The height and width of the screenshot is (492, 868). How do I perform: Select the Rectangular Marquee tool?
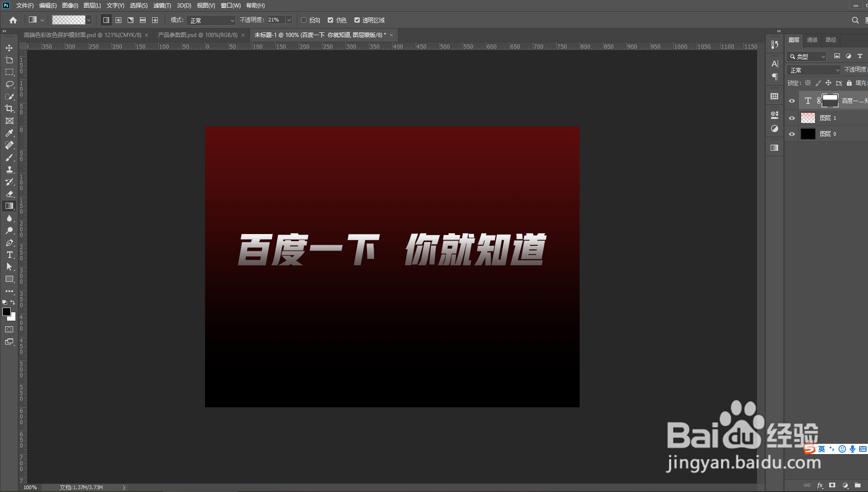9,72
